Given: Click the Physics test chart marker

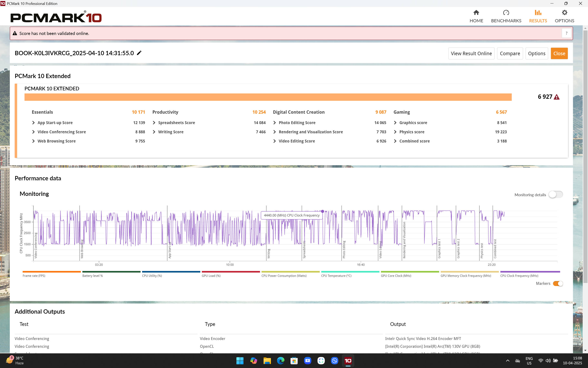Looking at the screenshot, I should [482, 251].
